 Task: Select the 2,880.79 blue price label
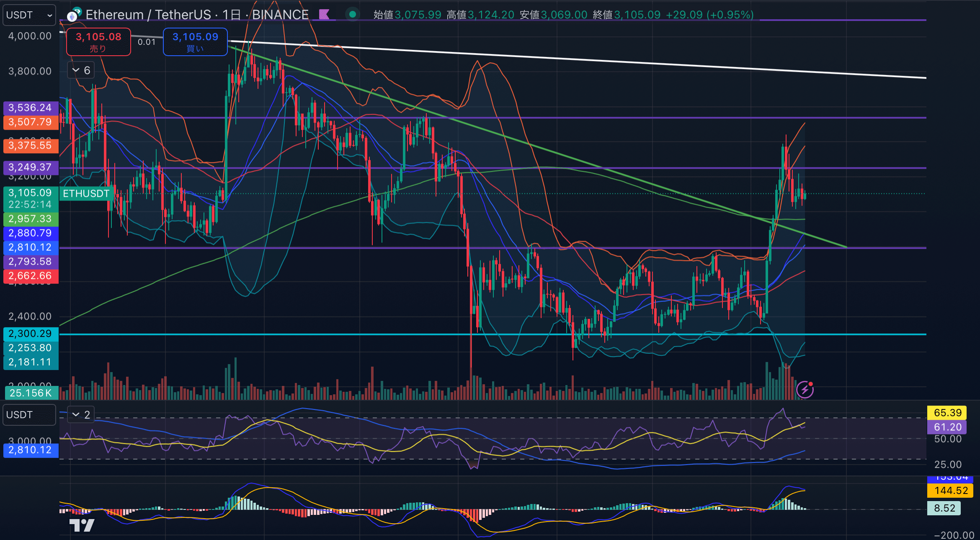[x=31, y=233]
